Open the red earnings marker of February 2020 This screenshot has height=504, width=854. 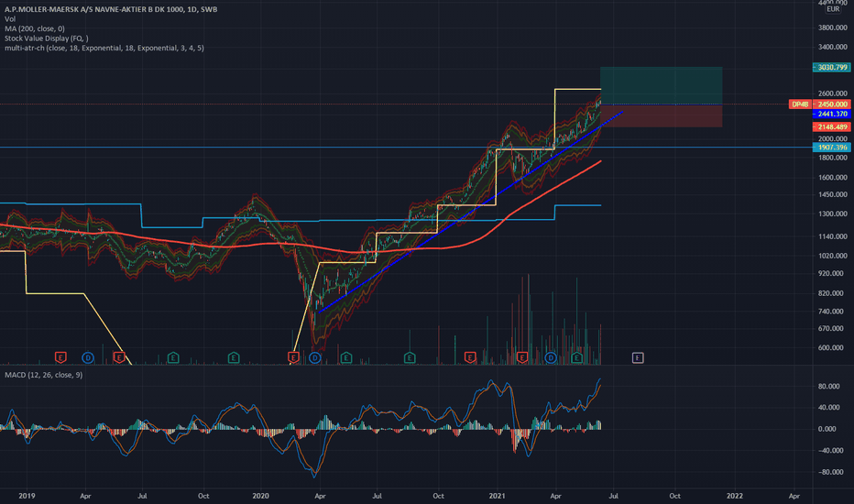293,358
